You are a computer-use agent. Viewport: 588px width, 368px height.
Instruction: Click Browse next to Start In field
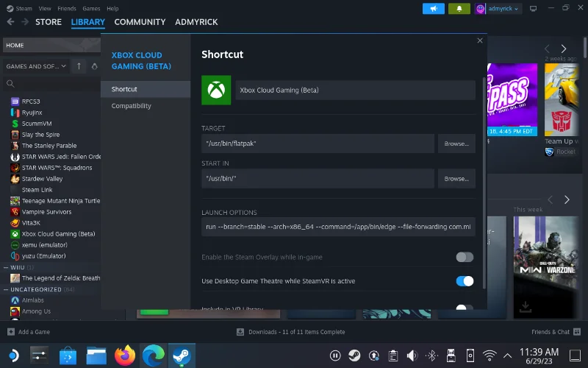tap(456, 179)
